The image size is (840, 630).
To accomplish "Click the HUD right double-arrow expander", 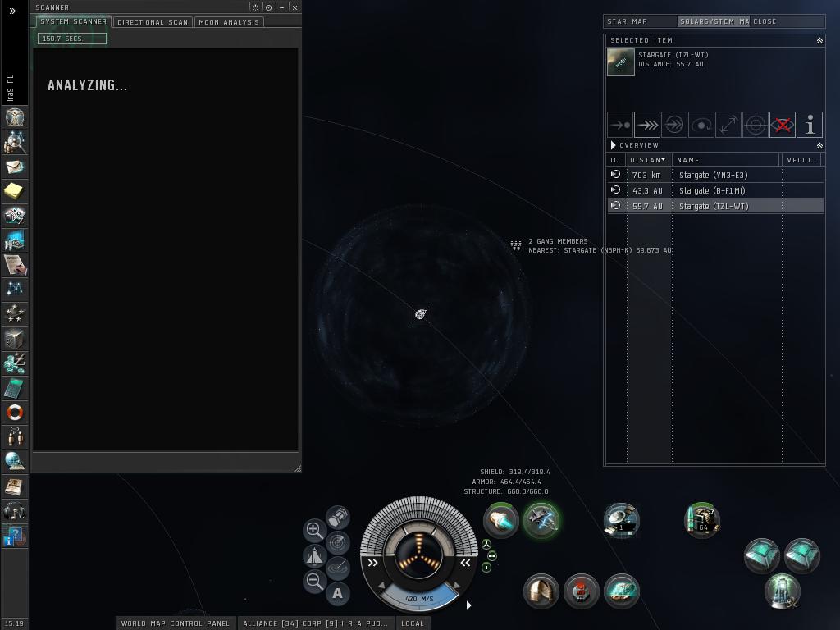I will (465, 563).
